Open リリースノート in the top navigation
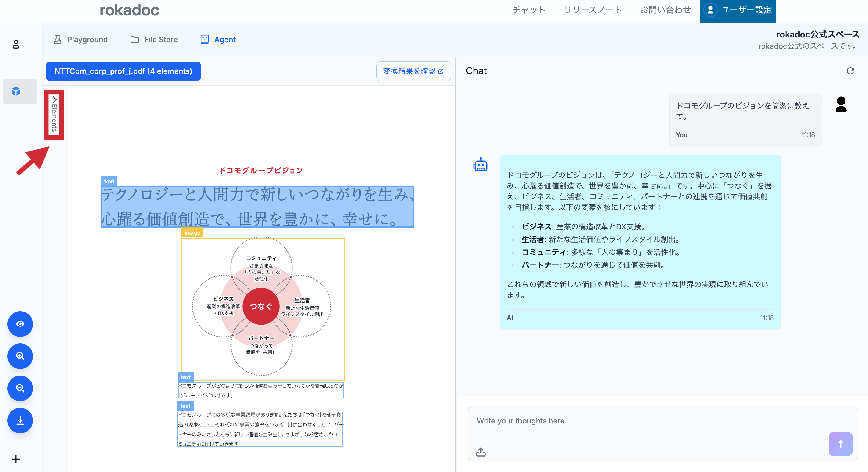 [x=593, y=10]
